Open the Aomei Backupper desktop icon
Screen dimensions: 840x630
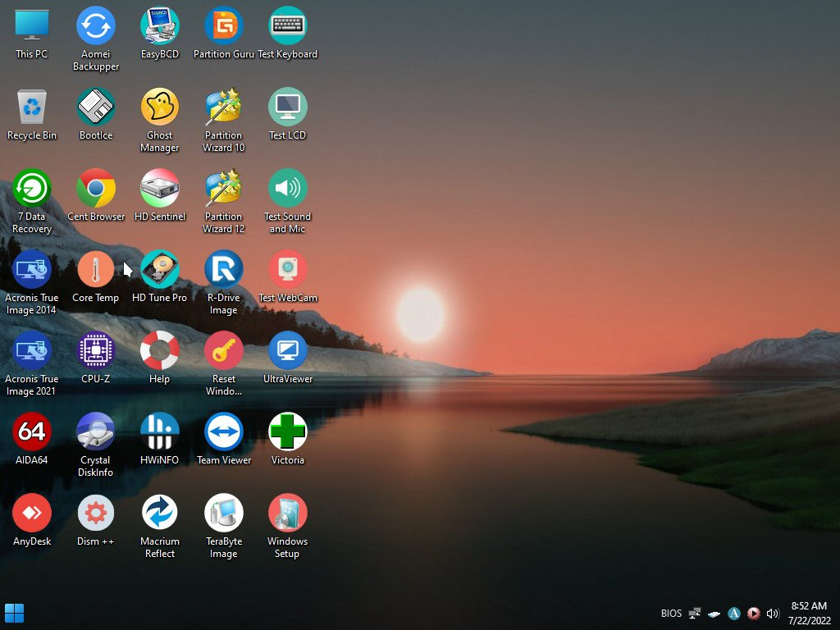pos(96,26)
